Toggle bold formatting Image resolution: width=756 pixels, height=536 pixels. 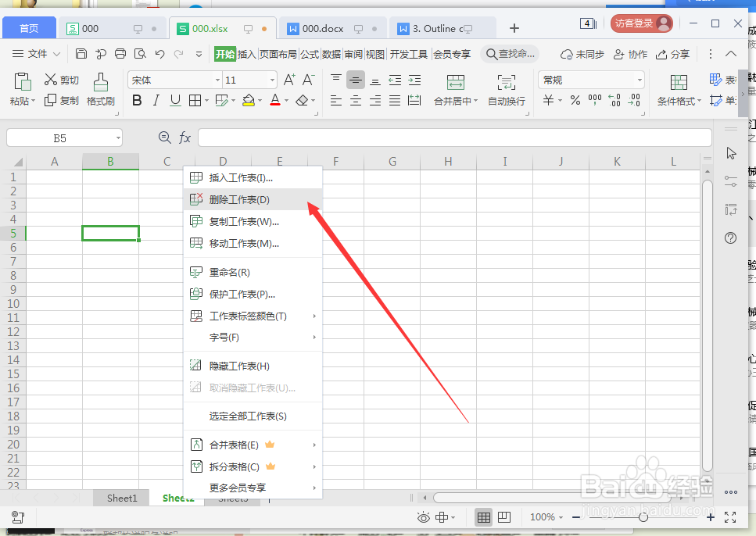point(137,101)
